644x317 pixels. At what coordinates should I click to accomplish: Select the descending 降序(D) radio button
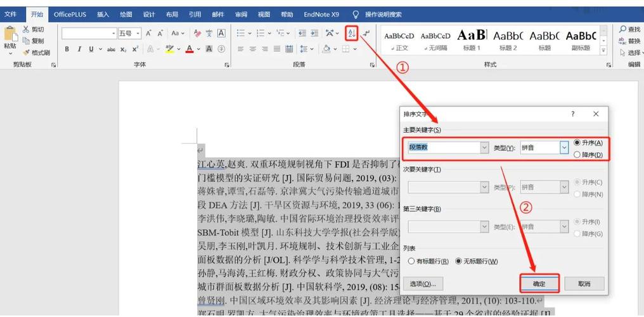coord(576,155)
